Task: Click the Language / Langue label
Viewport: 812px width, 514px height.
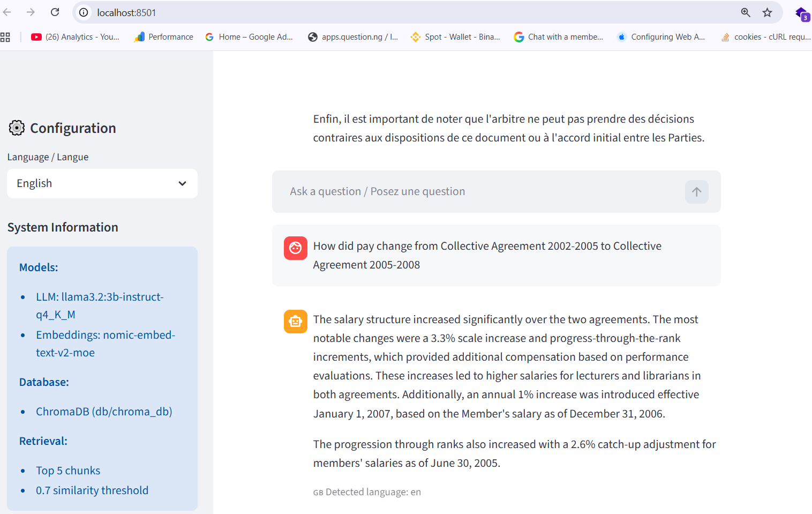Action: point(48,157)
